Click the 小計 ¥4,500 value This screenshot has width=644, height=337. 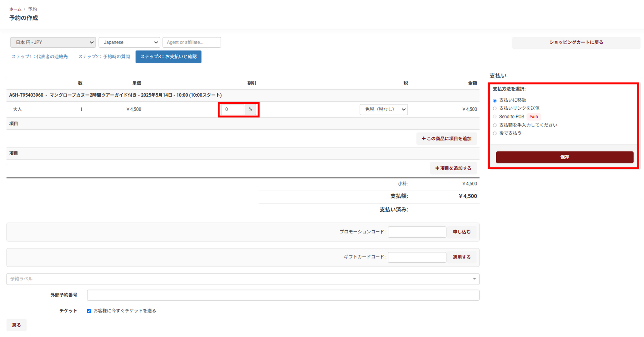click(469, 184)
